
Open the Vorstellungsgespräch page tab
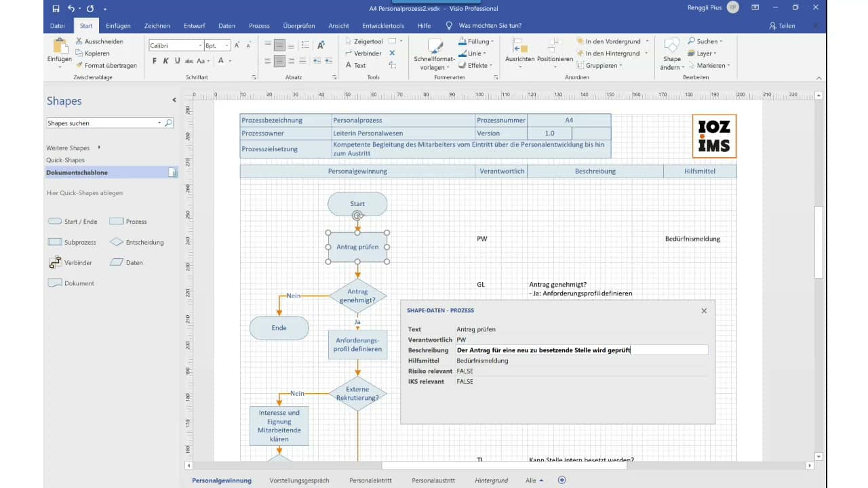pyautogui.click(x=299, y=480)
